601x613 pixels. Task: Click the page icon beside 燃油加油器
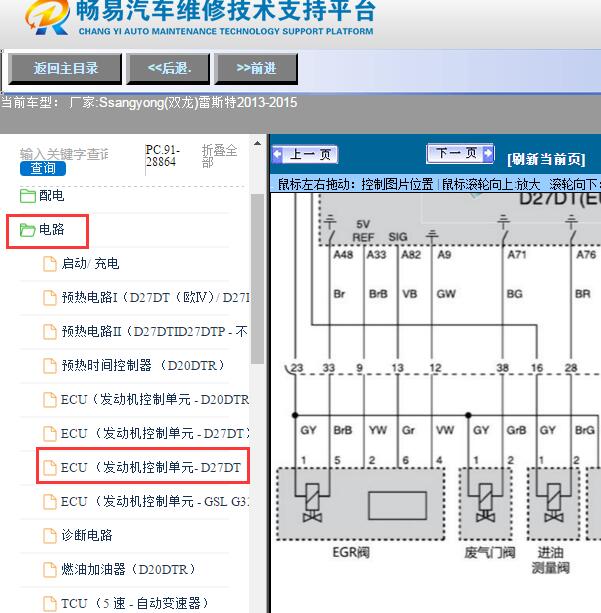(x=50, y=570)
